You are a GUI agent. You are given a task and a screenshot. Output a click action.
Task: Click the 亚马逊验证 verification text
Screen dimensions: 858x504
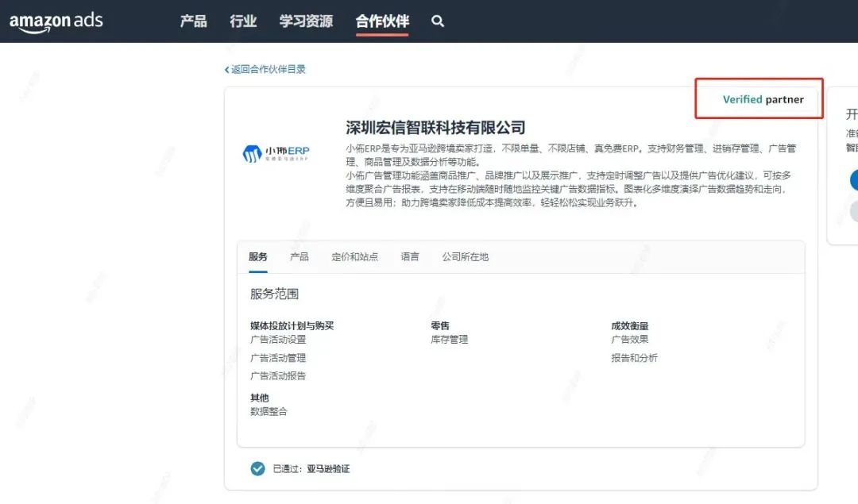pos(328,469)
